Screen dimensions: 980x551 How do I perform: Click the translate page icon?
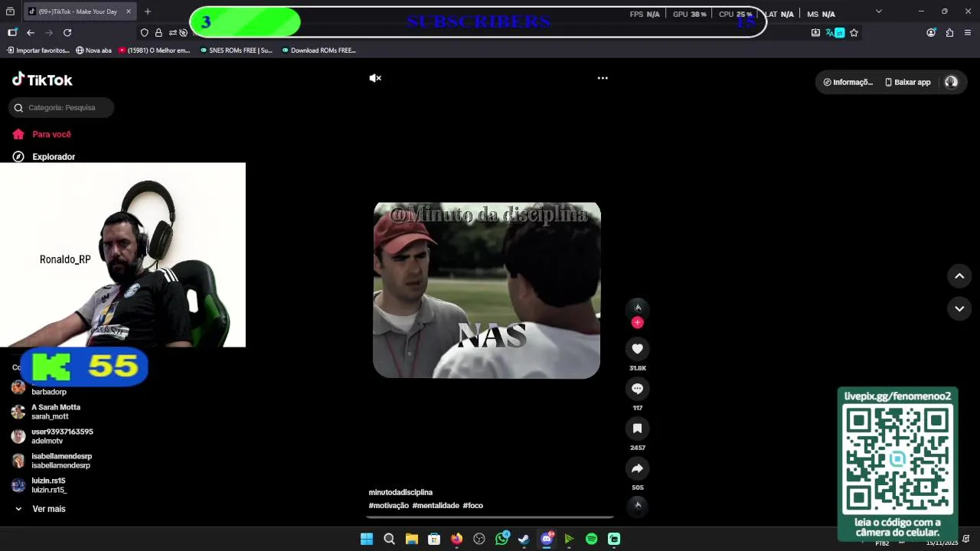(835, 33)
